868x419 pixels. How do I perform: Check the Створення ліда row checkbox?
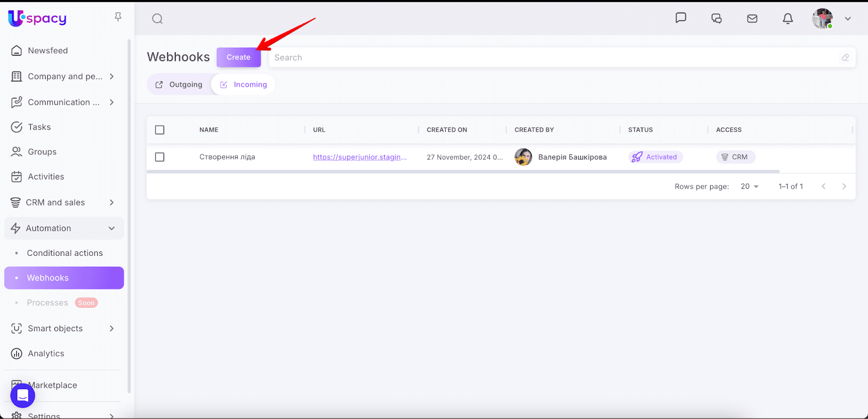pyautogui.click(x=159, y=157)
